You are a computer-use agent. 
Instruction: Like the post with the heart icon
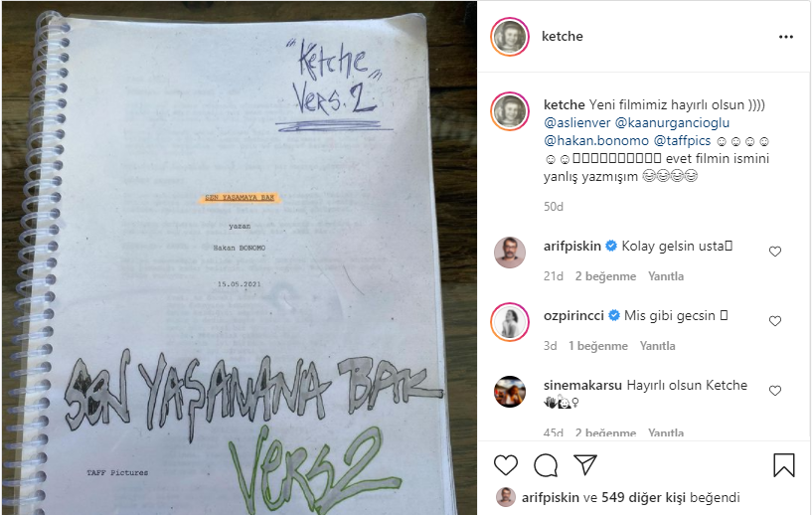point(506,464)
